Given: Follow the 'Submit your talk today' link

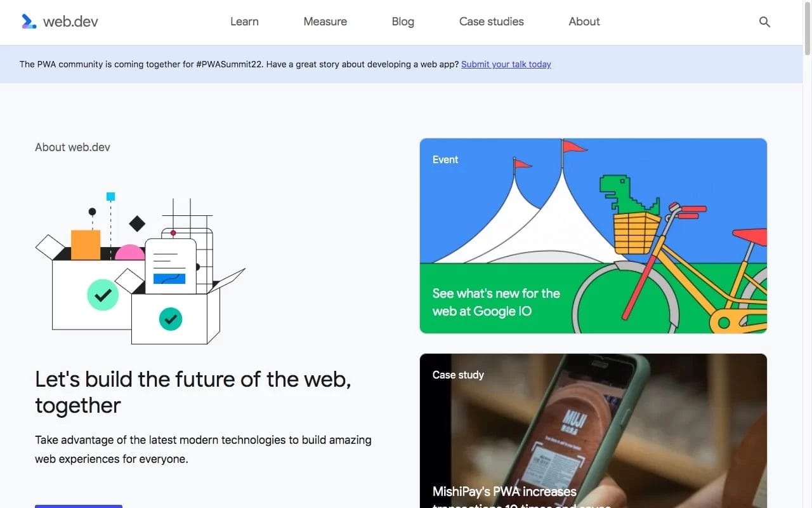Looking at the screenshot, I should [x=506, y=64].
